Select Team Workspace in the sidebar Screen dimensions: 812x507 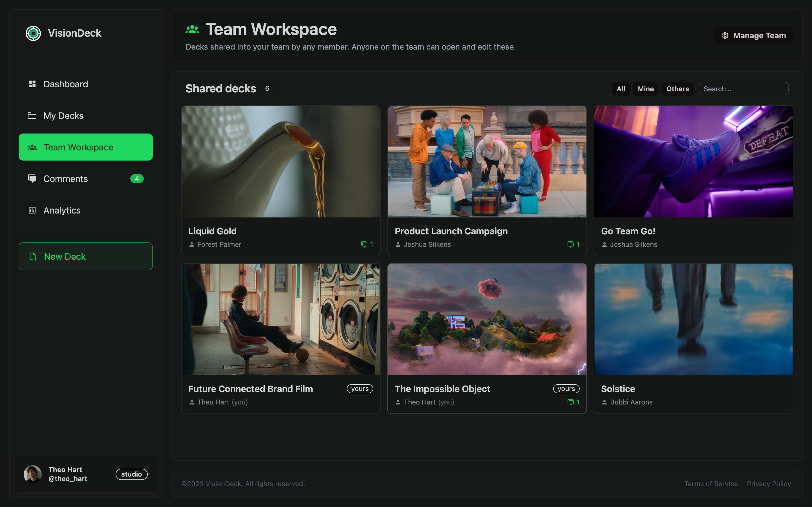click(x=85, y=147)
